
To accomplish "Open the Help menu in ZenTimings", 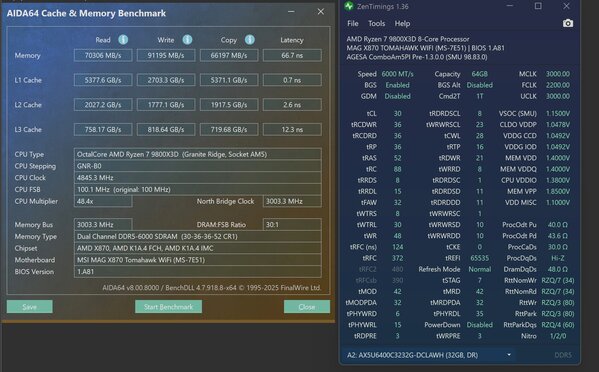I will point(402,24).
